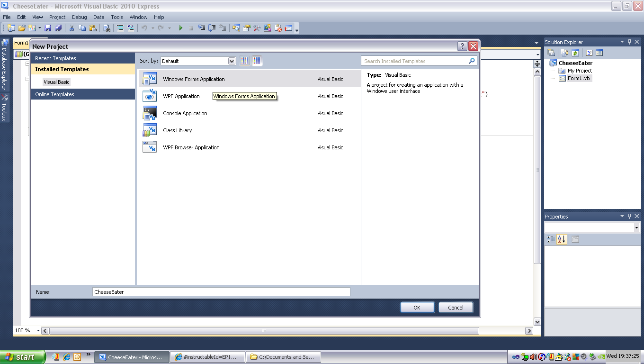This screenshot has height=364, width=644.
Task: Choose Console Application template
Action: (x=250, y=113)
